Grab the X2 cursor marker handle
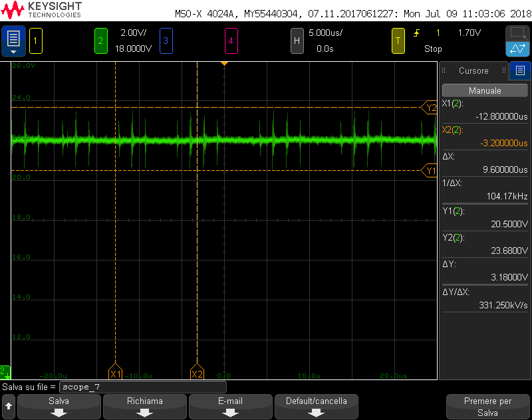 coord(197,372)
